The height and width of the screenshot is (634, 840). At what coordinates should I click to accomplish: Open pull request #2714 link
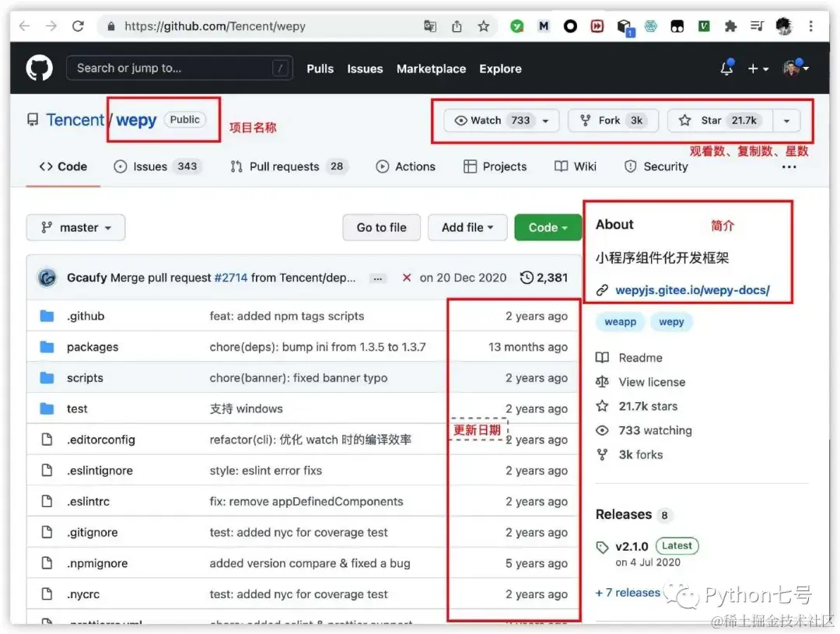pyautogui.click(x=231, y=278)
